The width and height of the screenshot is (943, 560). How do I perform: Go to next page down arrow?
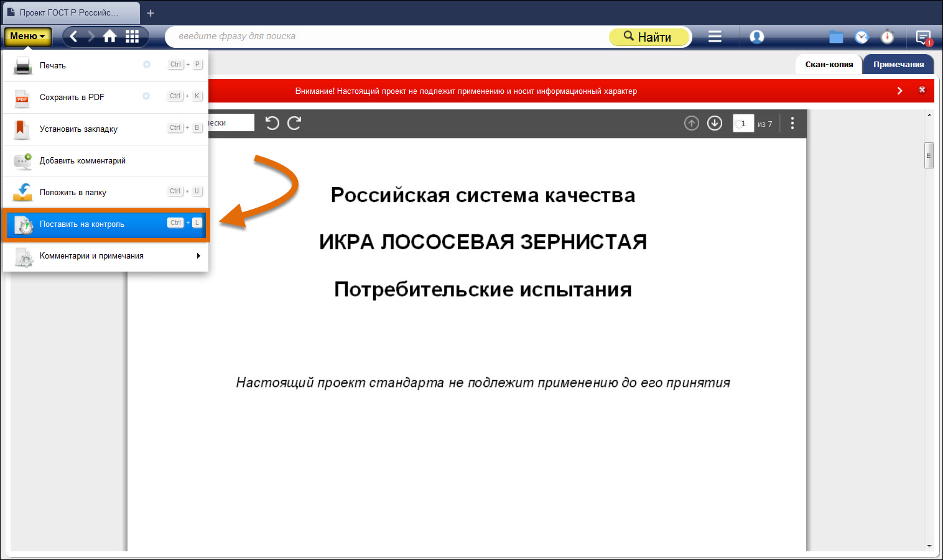point(715,123)
